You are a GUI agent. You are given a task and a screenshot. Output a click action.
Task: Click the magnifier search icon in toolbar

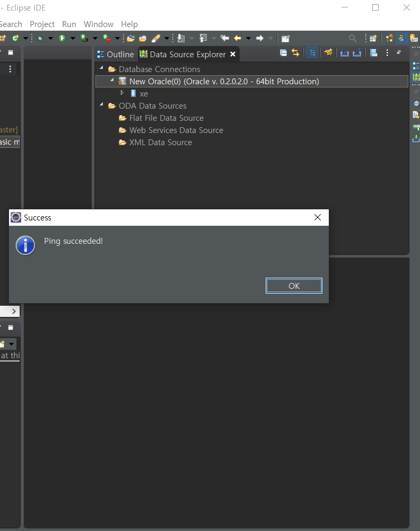[x=353, y=38]
